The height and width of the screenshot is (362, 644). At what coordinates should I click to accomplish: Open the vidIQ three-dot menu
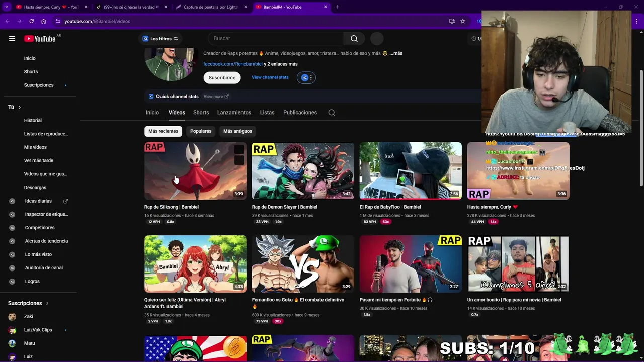coord(311,77)
